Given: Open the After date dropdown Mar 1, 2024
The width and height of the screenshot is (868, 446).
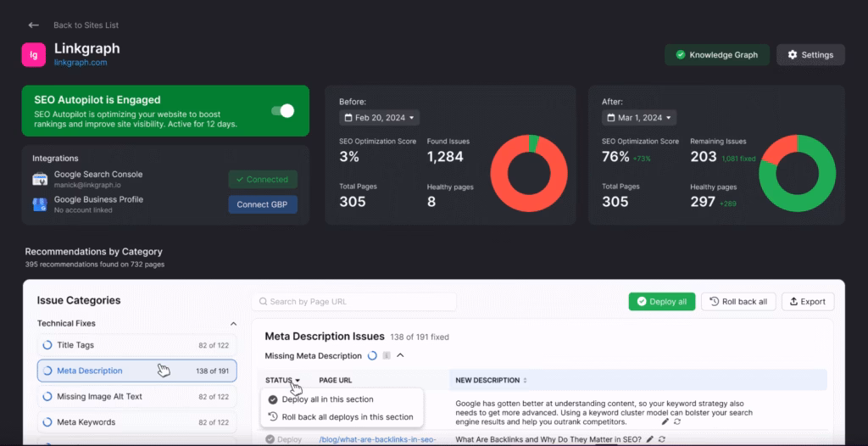Looking at the screenshot, I should pos(639,118).
